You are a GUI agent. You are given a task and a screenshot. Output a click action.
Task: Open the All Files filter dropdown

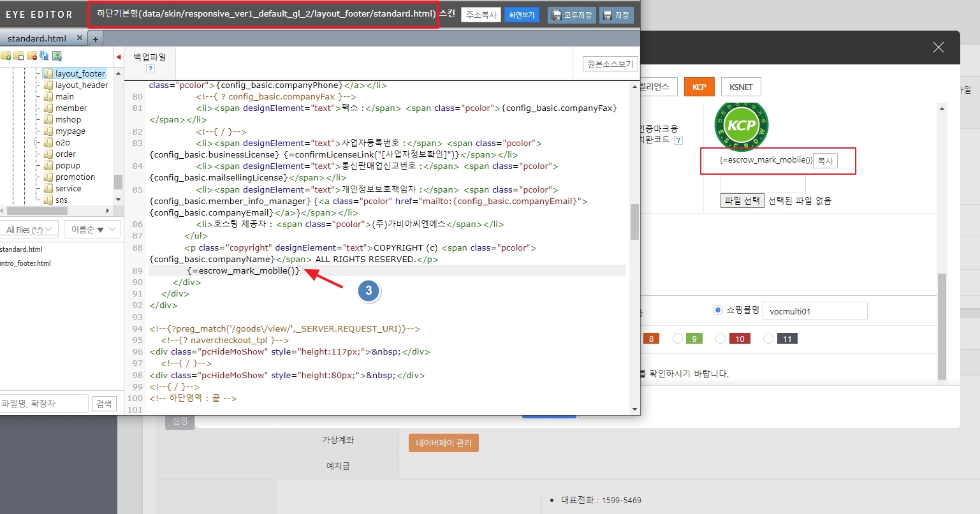(30, 229)
